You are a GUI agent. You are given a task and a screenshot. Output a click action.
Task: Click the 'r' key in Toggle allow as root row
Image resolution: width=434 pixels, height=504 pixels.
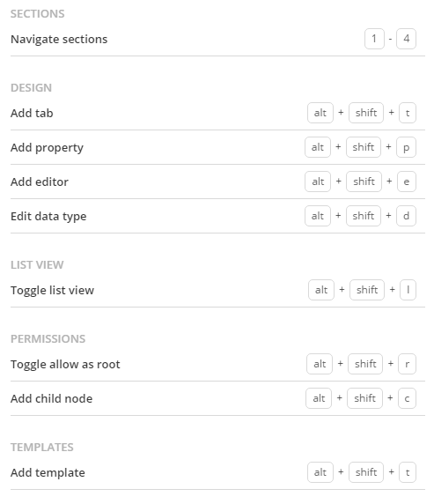(407, 364)
